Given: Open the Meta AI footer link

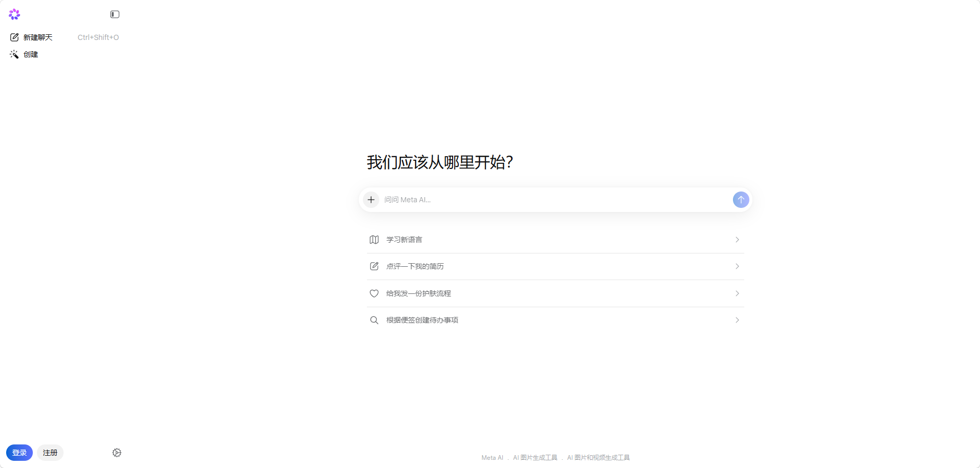Looking at the screenshot, I should [492, 458].
